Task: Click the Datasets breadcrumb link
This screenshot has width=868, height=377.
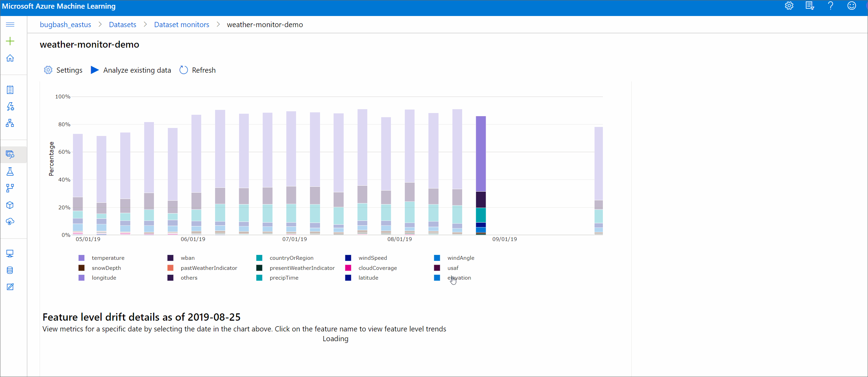Action: tap(122, 24)
